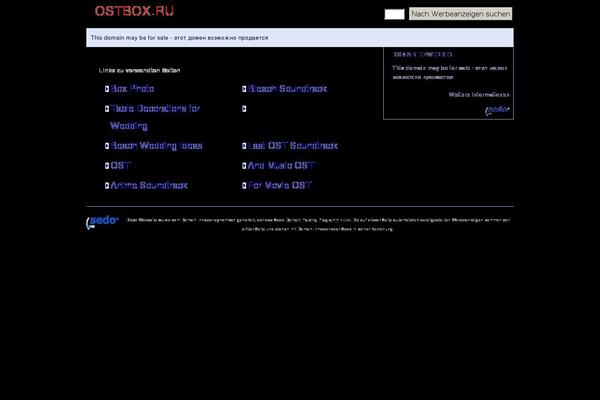
Task: Click arrow bullet beside Anime Soundtrack
Action: click(107, 186)
